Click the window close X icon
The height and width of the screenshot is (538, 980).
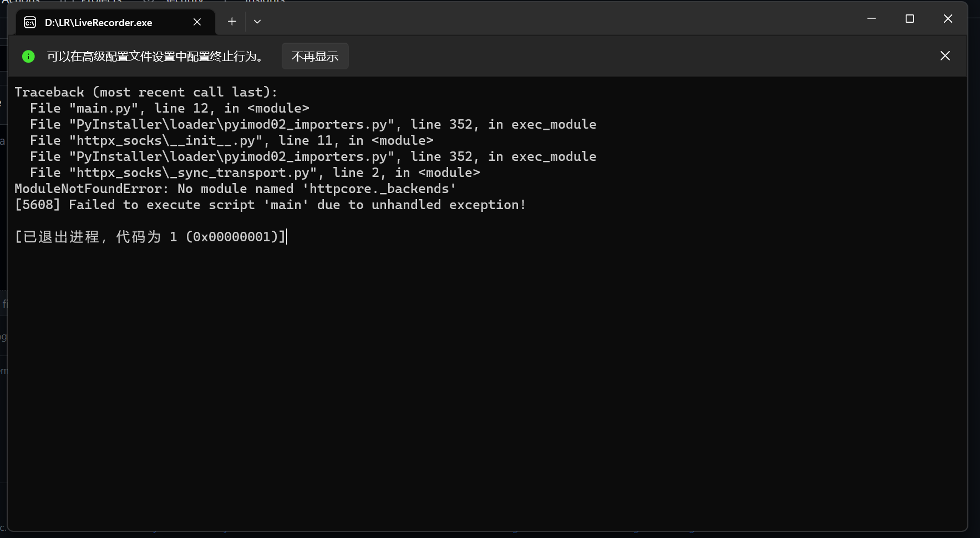[947, 18]
